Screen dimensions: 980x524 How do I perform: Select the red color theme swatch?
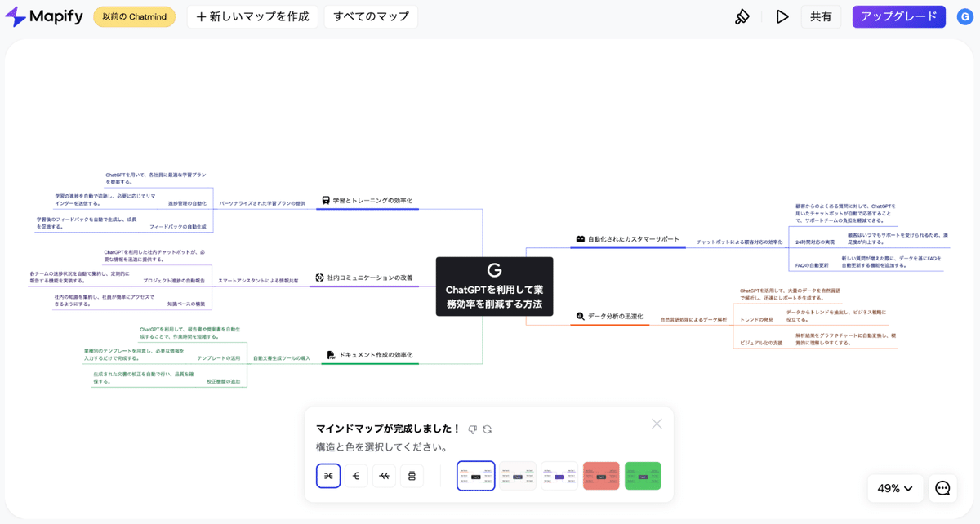(601, 476)
